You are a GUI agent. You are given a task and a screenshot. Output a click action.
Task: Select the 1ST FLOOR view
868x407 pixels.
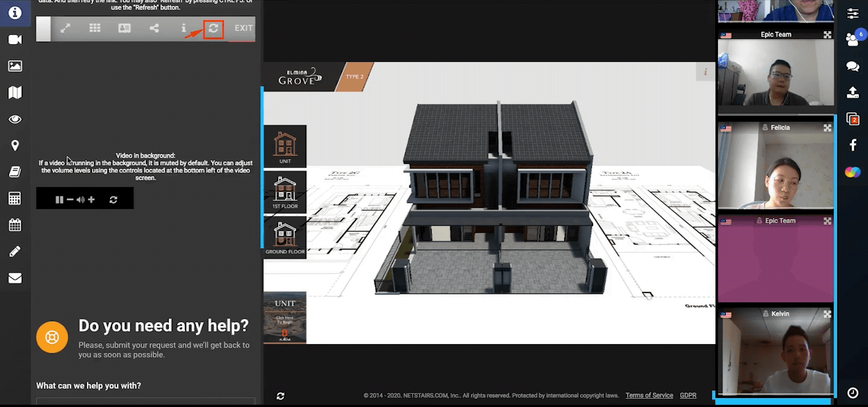coord(285,192)
